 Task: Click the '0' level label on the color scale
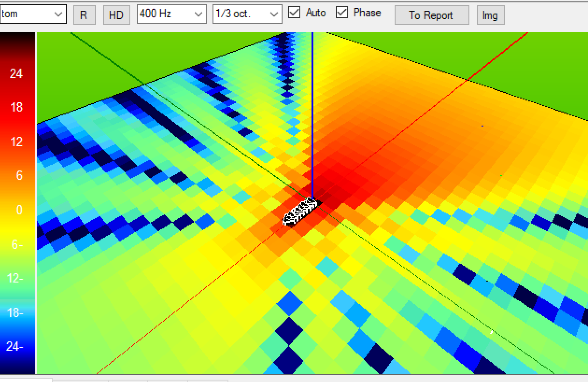[x=19, y=210]
